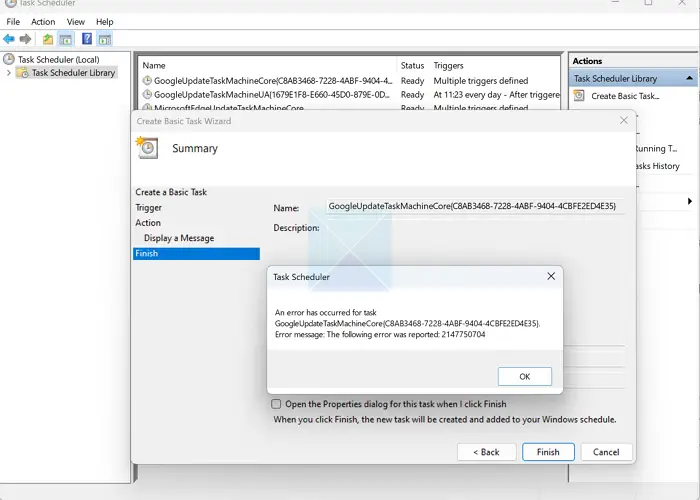The height and width of the screenshot is (500, 700).
Task: Click the Task Scheduler Library header in Actions
Action: pyautogui.click(x=633, y=78)
